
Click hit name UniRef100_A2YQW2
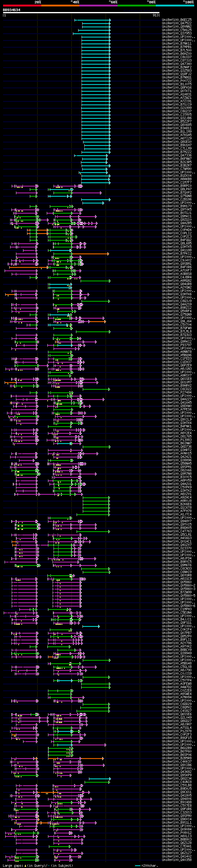point(177,287)
